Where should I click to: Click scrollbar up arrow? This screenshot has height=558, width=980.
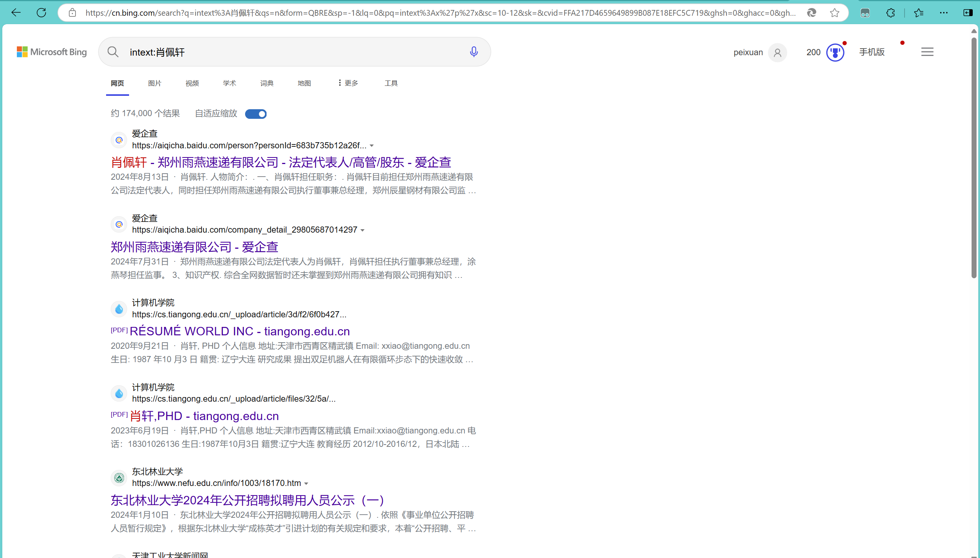tap(974, 31)
